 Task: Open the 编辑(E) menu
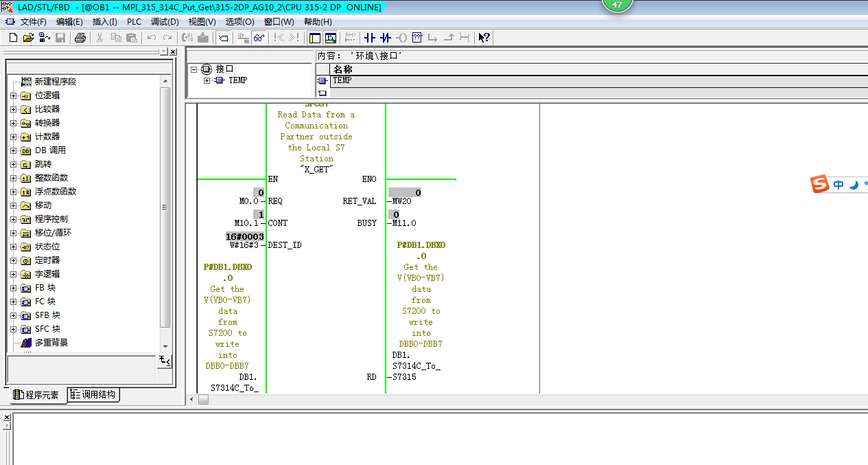[69, 22]
